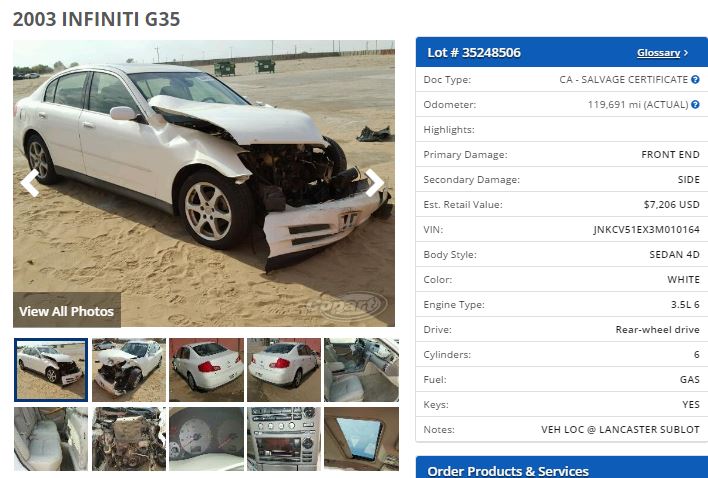This screenshot has height=478, width=708.
Task: Advance to next photo with right arrow
Action: pos(374,183)
